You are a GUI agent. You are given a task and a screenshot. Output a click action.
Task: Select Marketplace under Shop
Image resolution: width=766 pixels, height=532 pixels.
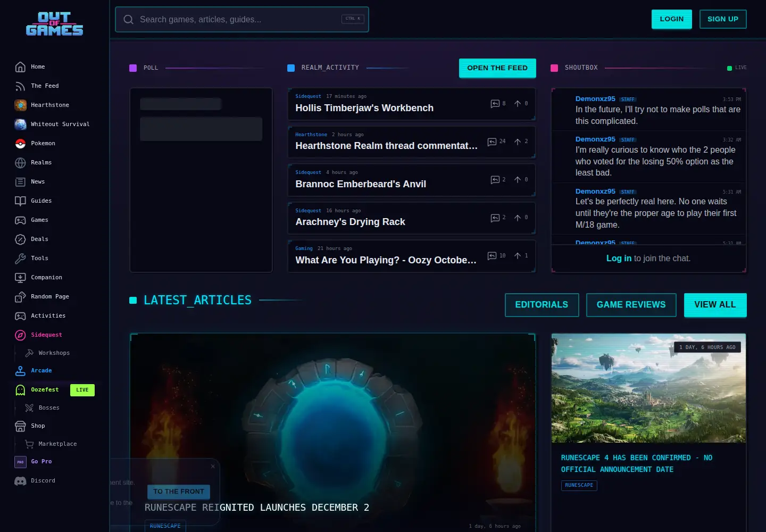coord(57,444)
